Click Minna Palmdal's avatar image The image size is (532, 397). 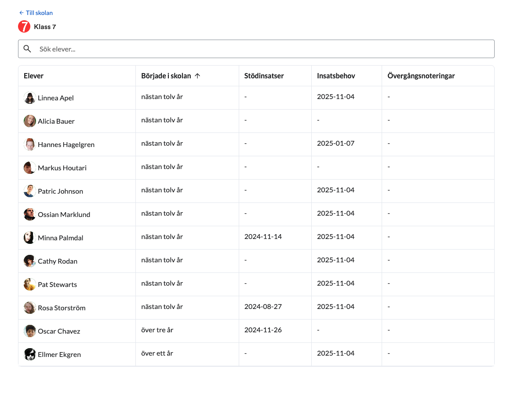point(29,238)
